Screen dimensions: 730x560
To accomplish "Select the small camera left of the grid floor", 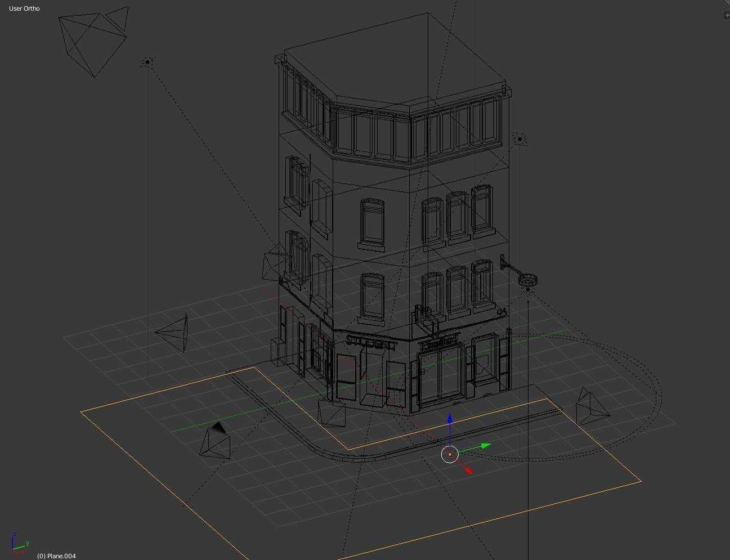I will pos(171,334).
